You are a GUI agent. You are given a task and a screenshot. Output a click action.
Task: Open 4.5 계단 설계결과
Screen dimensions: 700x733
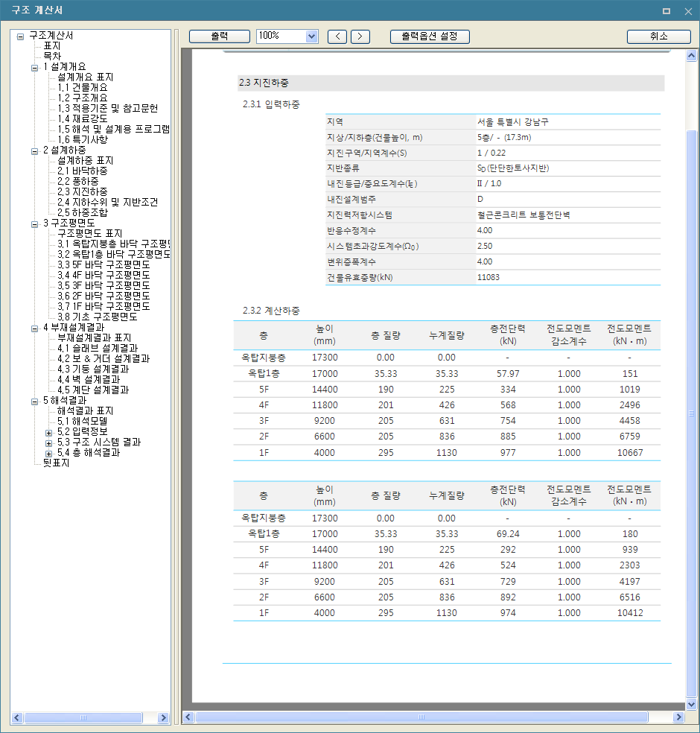[x=93, y=390]
